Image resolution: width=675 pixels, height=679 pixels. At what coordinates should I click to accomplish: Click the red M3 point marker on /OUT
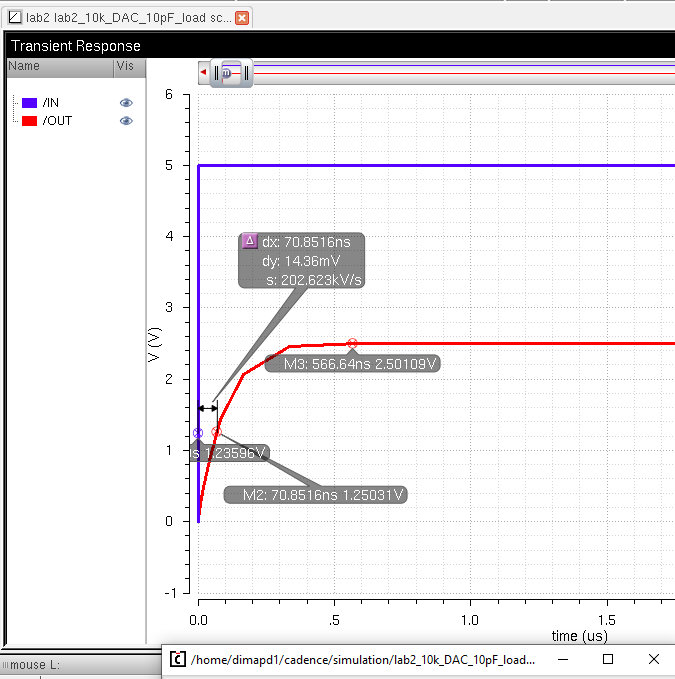pyautogui.click(x=352, y=343)
